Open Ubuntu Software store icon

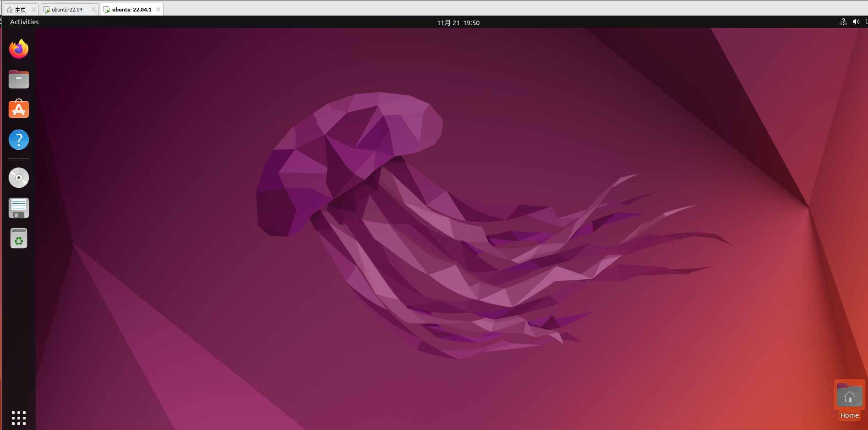pos(19,109)
